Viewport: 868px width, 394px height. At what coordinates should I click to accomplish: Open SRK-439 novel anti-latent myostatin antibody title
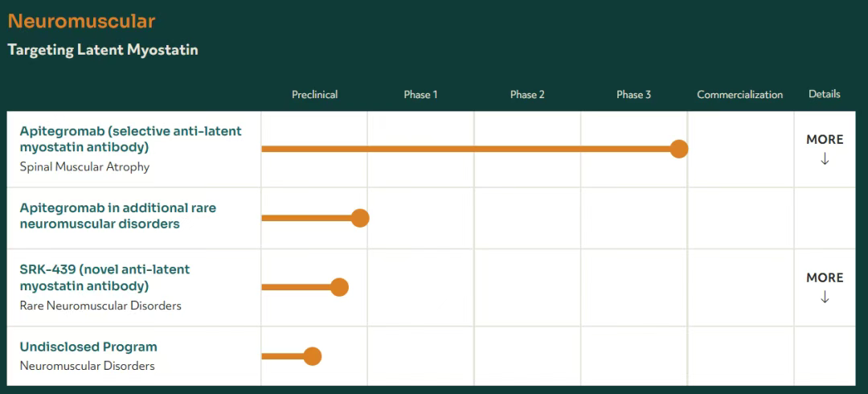(x=104, y=277)
